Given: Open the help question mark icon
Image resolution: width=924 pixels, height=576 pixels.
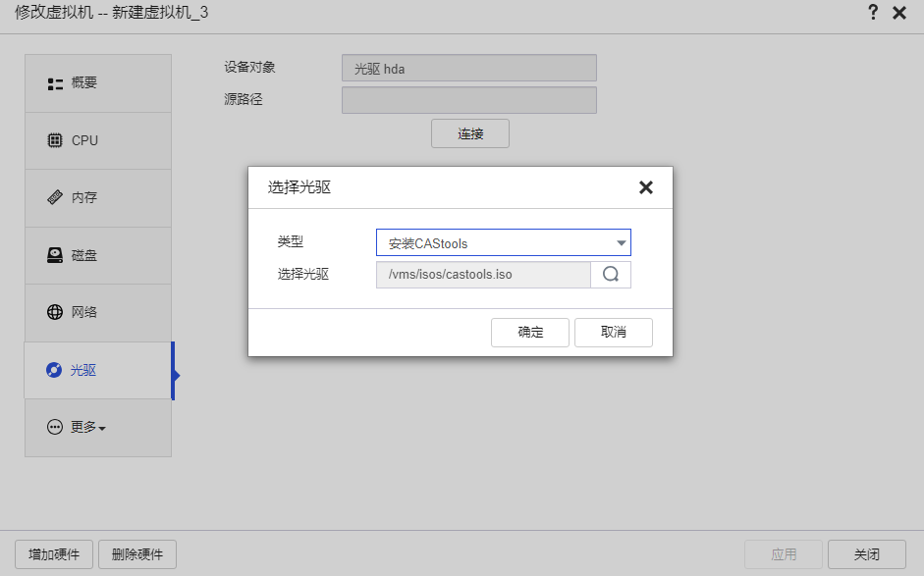Looking at the screenshot, I should click(x=872, y=13).
